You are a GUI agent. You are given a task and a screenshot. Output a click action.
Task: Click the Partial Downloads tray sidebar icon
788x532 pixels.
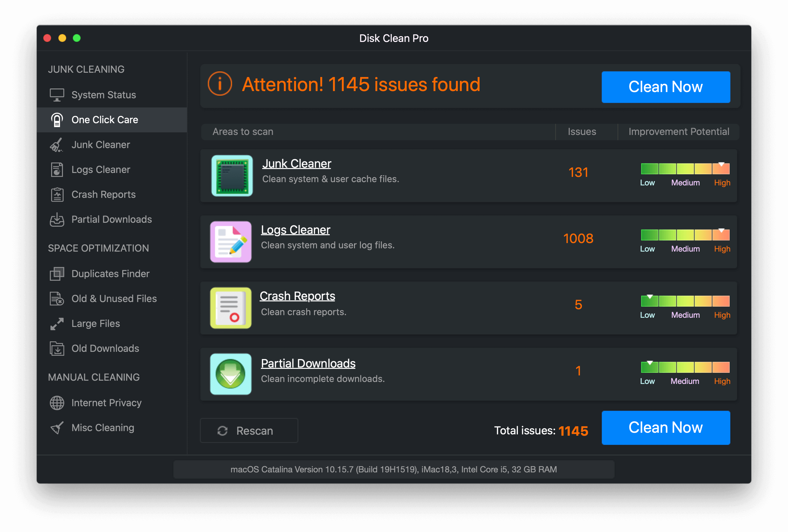57,219
